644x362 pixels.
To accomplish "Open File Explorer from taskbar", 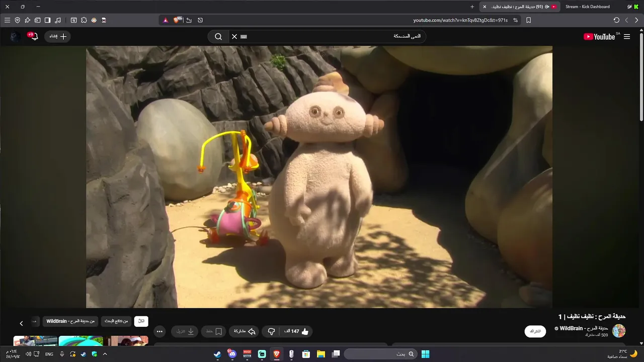I will tap(320, 354).
